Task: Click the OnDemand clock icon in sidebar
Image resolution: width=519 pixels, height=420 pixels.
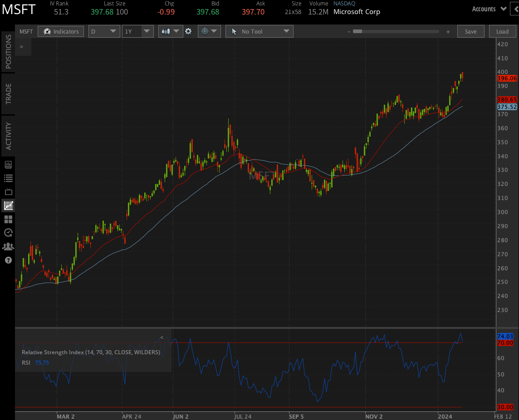Action: pyautogui.click(x=8, y=232)
